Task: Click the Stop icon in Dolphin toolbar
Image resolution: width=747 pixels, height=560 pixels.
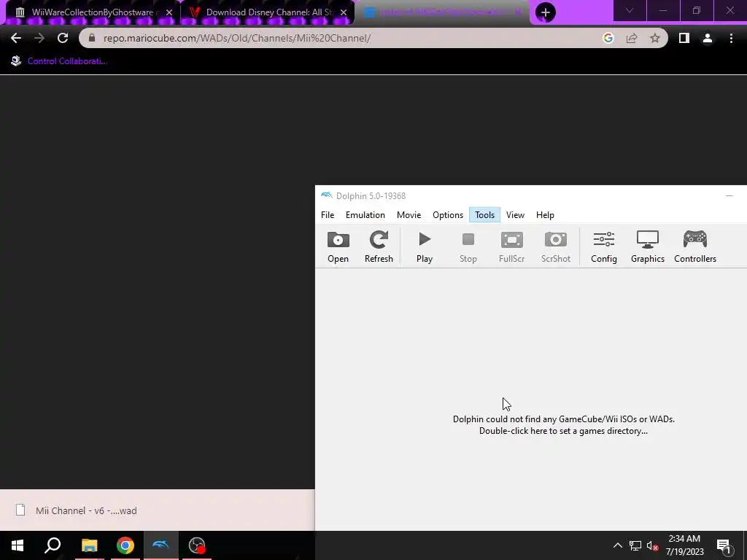Action: 468,246
